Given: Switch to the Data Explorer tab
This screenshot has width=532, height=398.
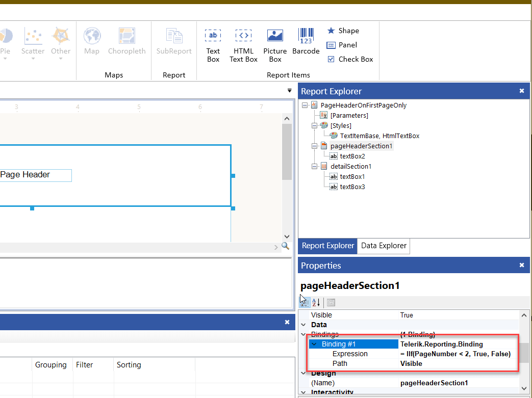Looking at the screenshot, I should 383,246.
